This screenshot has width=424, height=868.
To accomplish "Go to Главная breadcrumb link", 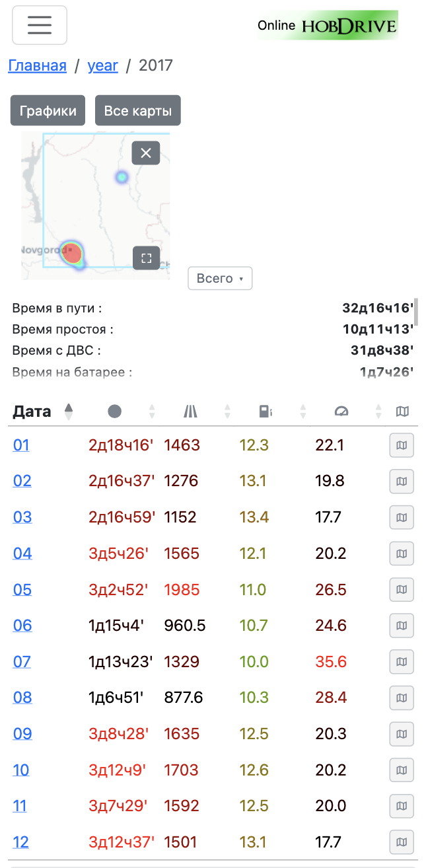I will [x=37, y=65].
